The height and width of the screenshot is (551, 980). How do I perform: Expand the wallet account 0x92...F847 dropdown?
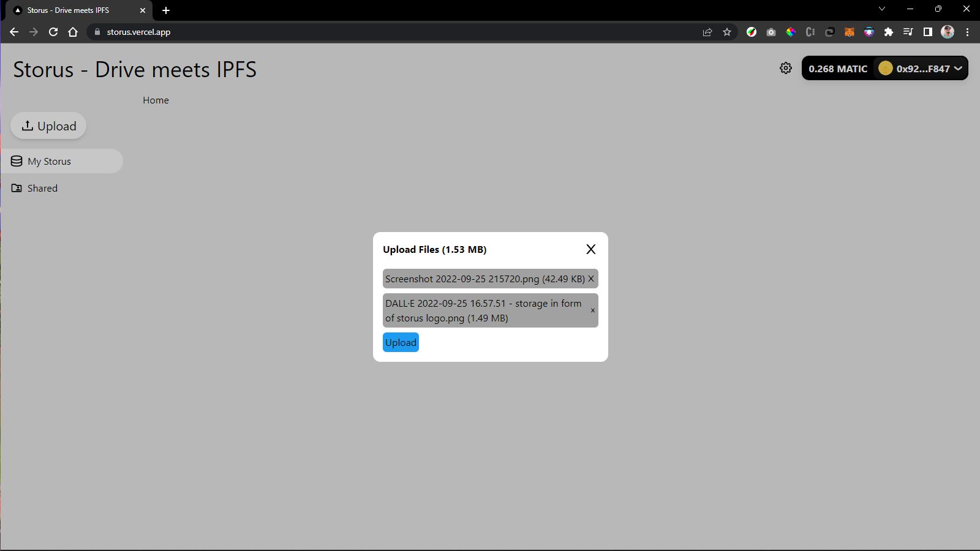(922, 69)
